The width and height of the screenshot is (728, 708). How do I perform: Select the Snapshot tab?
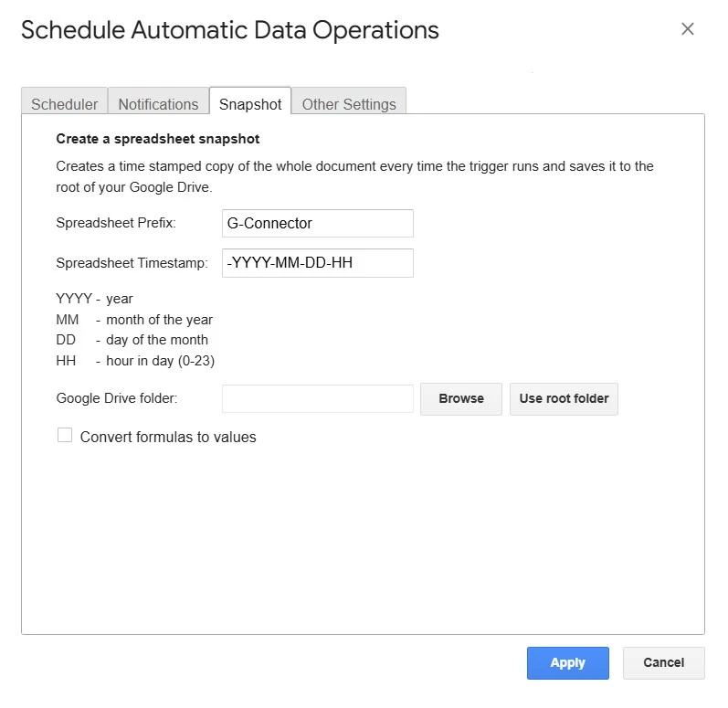tap(250, 104)
